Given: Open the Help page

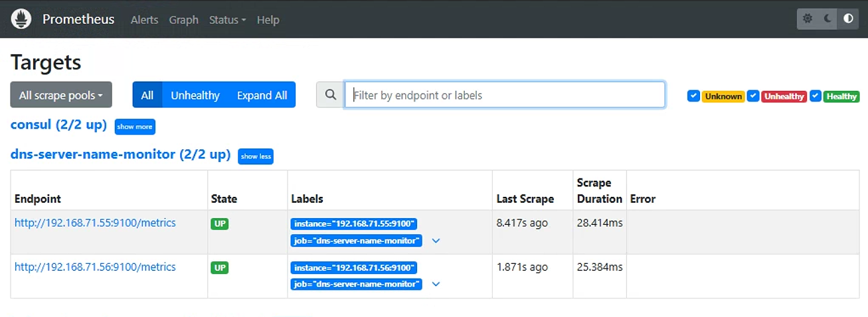Looking at the screenshot, I should [x=268, y=20].
